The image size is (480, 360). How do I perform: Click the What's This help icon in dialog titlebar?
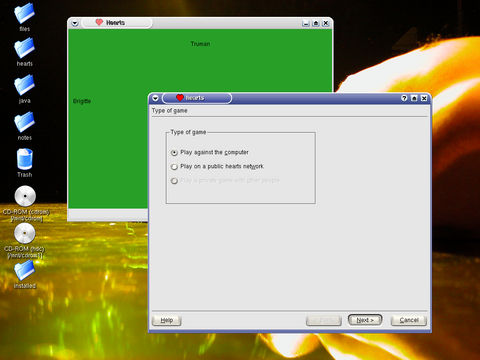[x=404, y=98]
